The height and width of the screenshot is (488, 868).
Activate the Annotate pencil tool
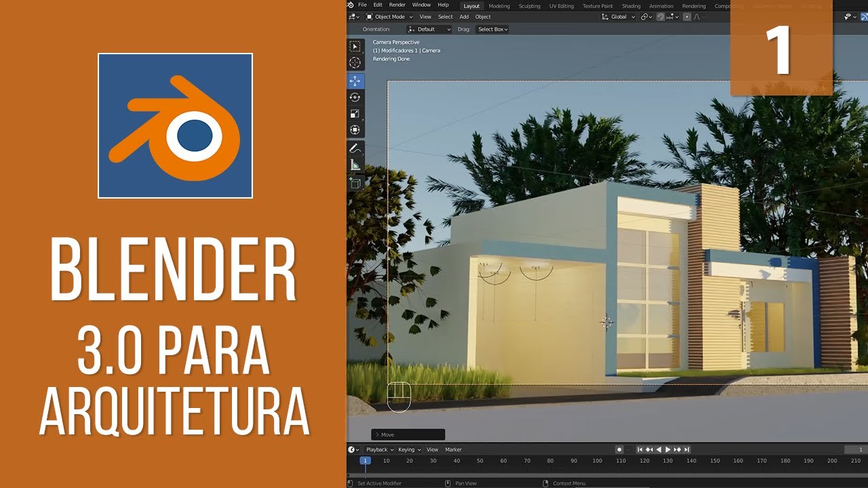[x=354, y=148]
